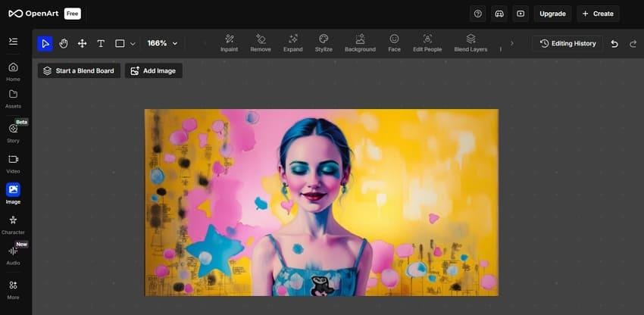Click Add Image button

pos(154,70)
